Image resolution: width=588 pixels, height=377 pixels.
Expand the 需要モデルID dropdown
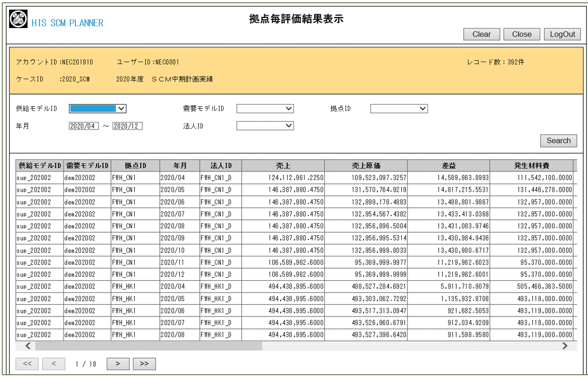(x=265, y=109)
